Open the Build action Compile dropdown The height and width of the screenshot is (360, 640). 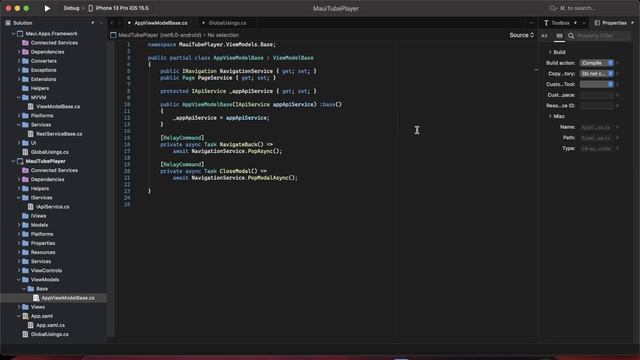click(596, 63)
